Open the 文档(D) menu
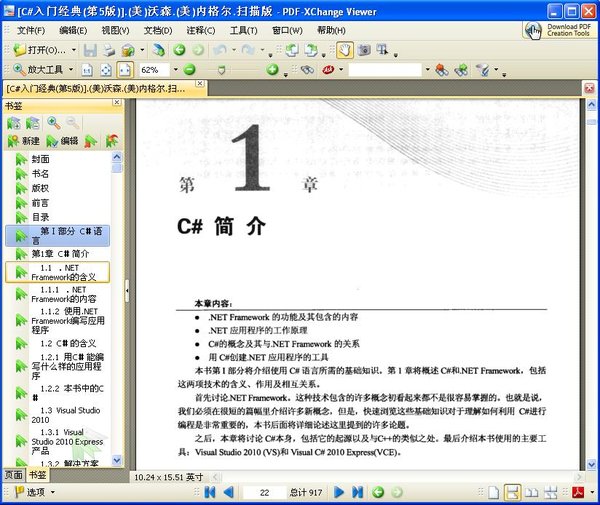This screenshot has height=505, width=600. pyautogui.click(x=158, y=30)
